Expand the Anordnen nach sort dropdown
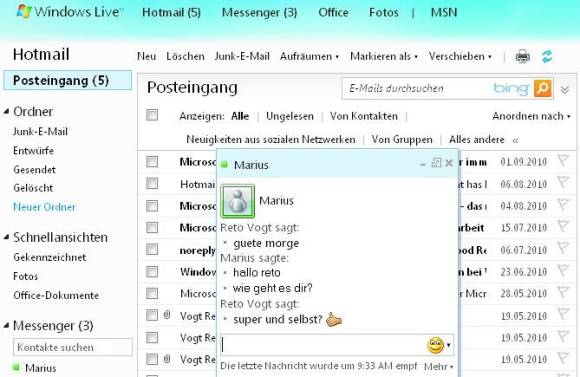Image resolution: width=580 pixels, height=377 pixels. [531, 116]
